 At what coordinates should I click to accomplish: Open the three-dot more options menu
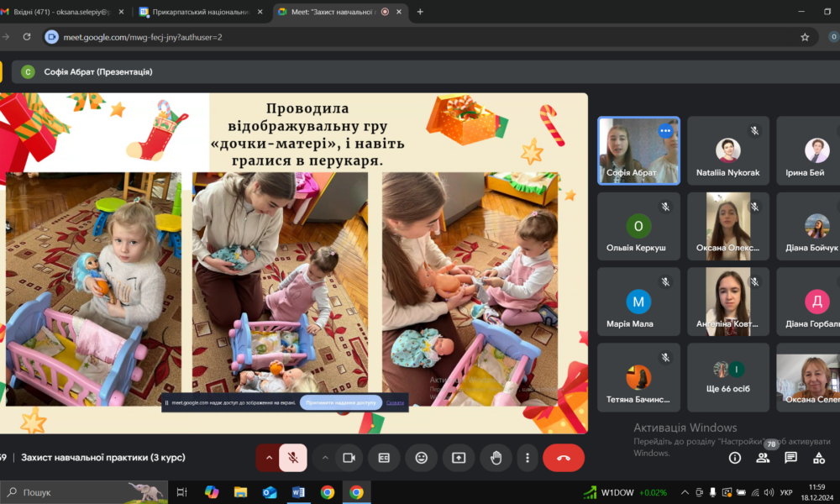(x=528, y=458)
